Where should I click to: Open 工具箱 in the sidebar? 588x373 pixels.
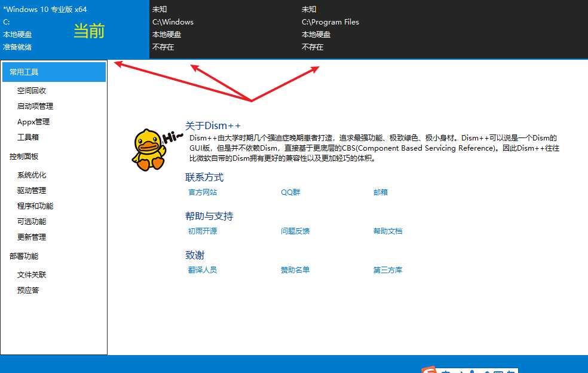(28, 137)
